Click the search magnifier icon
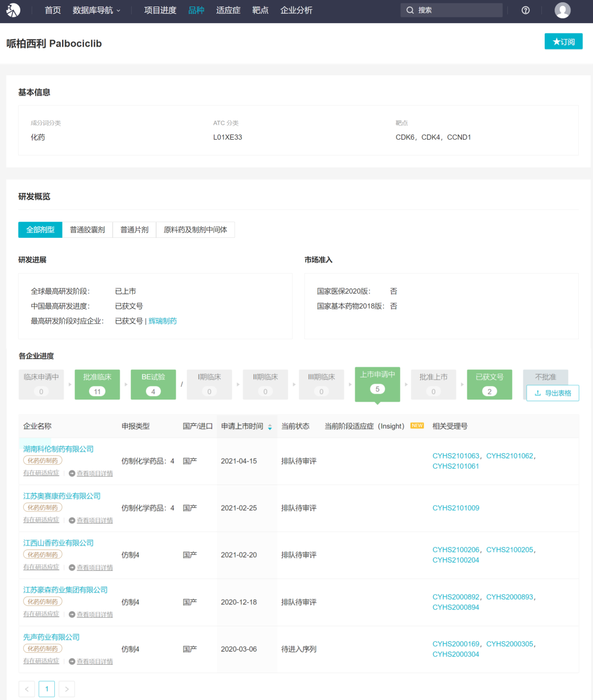593x700 pixels. pyautogui.click(x=410, y=10)
